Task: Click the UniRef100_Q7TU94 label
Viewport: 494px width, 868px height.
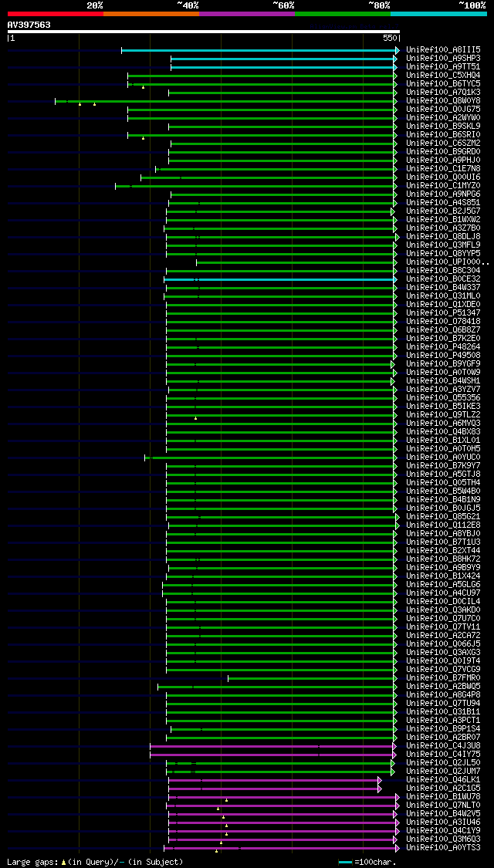Action: pyautogui.click(x=443, y=703)
